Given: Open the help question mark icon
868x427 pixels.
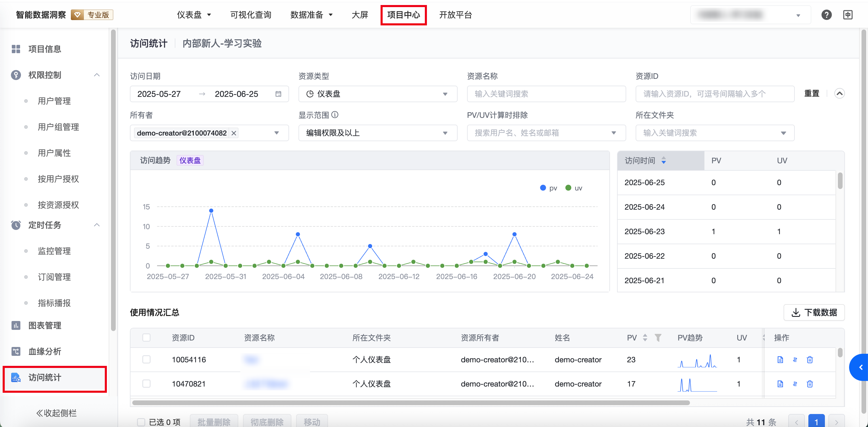Looking at the screenshot, I should coord(826,15).
